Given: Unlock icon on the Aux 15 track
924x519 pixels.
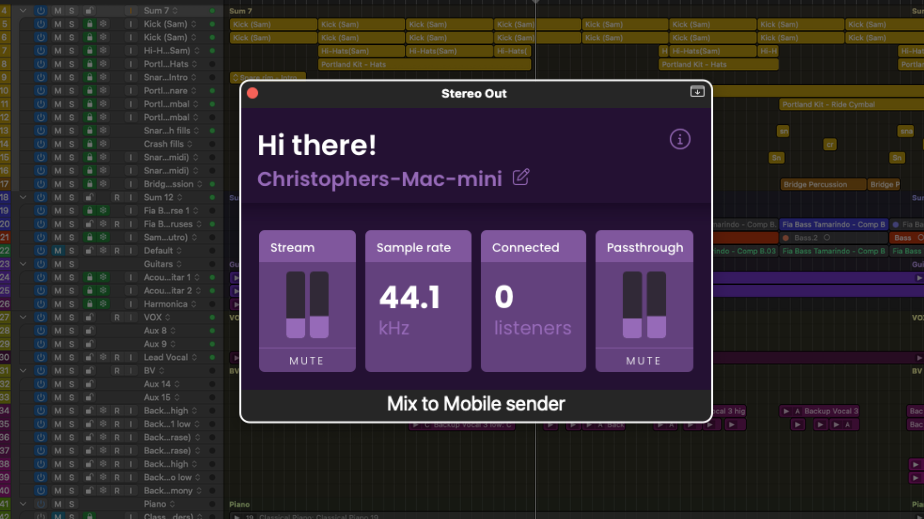Looking at the screenshot, I should 89,397.
